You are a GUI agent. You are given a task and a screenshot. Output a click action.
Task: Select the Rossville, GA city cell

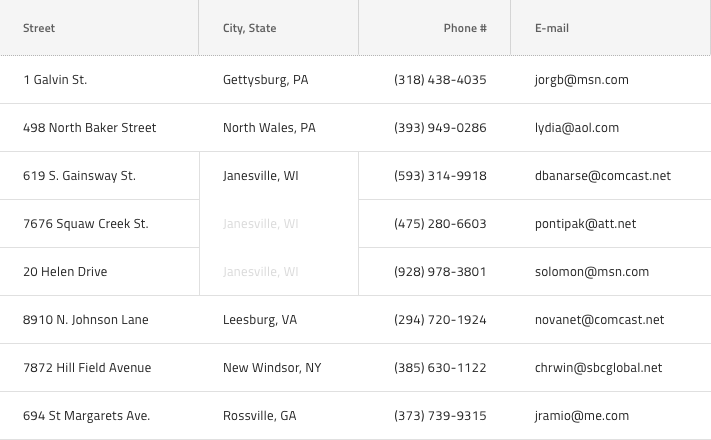(260, 416)
